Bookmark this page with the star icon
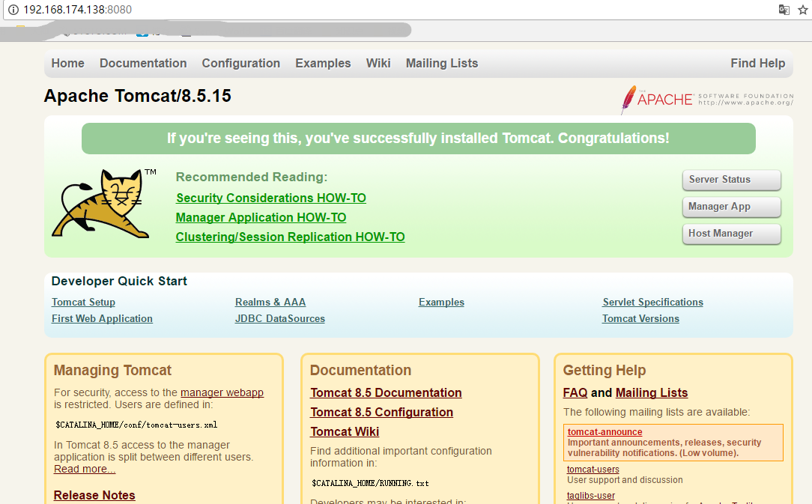 [803, 9]
